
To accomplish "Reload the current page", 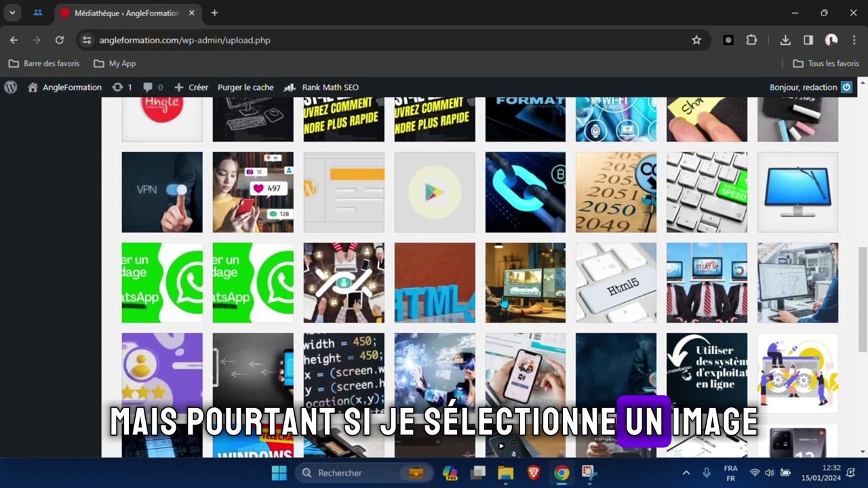I will (59, 40).
